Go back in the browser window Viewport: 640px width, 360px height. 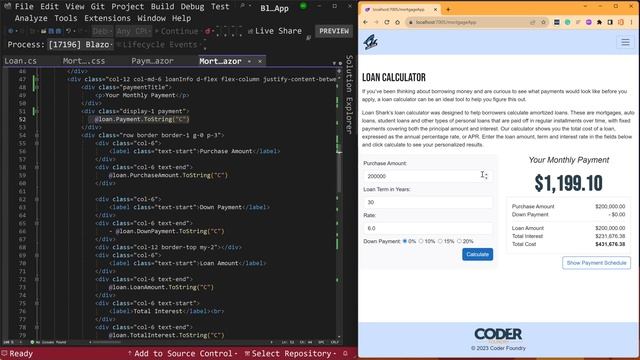coord(365,22)
